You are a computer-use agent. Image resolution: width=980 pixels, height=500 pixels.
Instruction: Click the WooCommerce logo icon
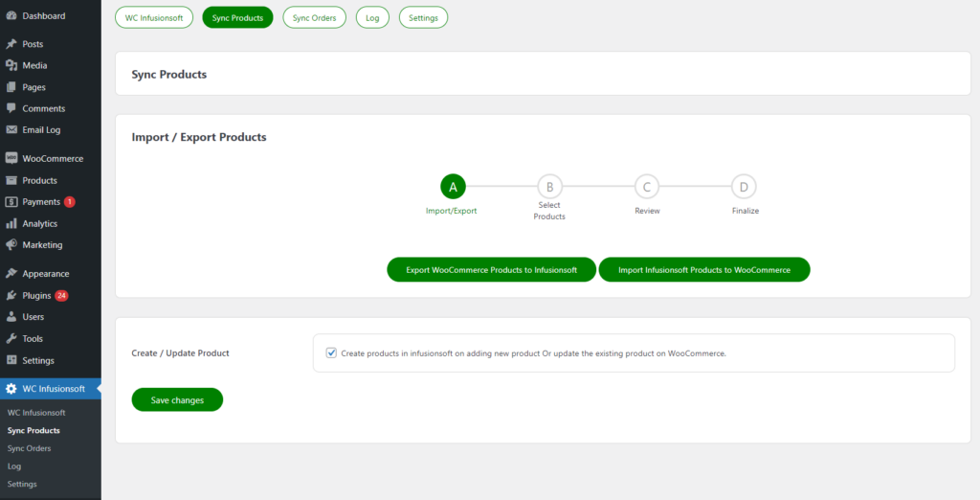[11, 158]
